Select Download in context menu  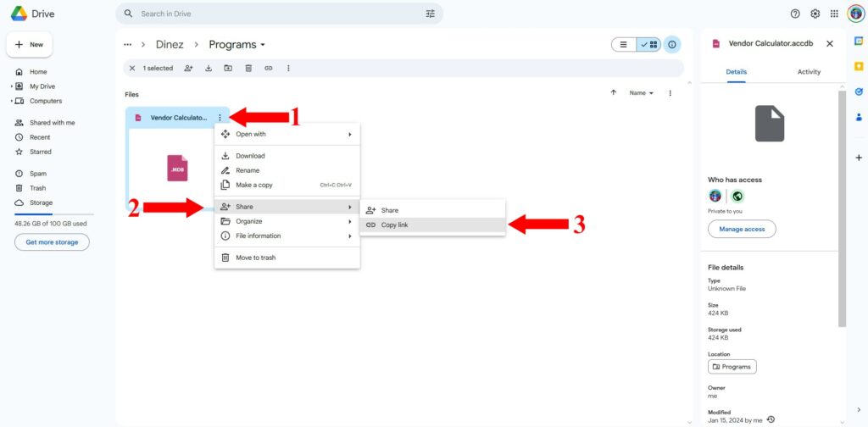[287, 156]
